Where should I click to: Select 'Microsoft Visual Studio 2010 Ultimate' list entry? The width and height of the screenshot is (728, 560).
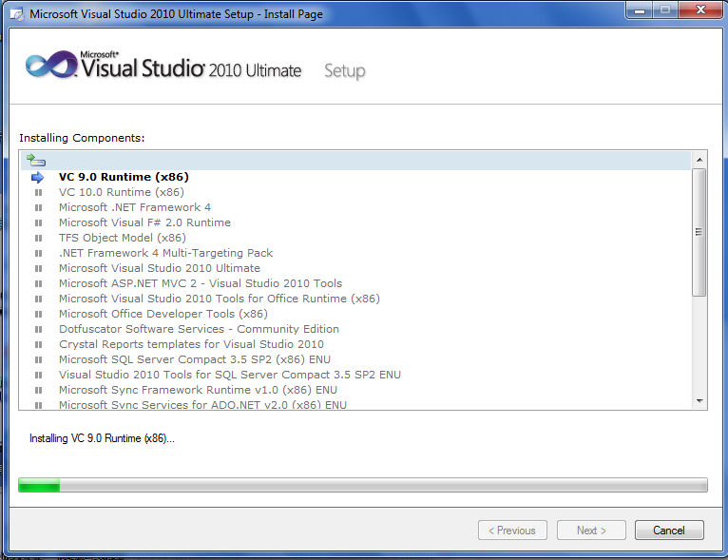(160, 268)
